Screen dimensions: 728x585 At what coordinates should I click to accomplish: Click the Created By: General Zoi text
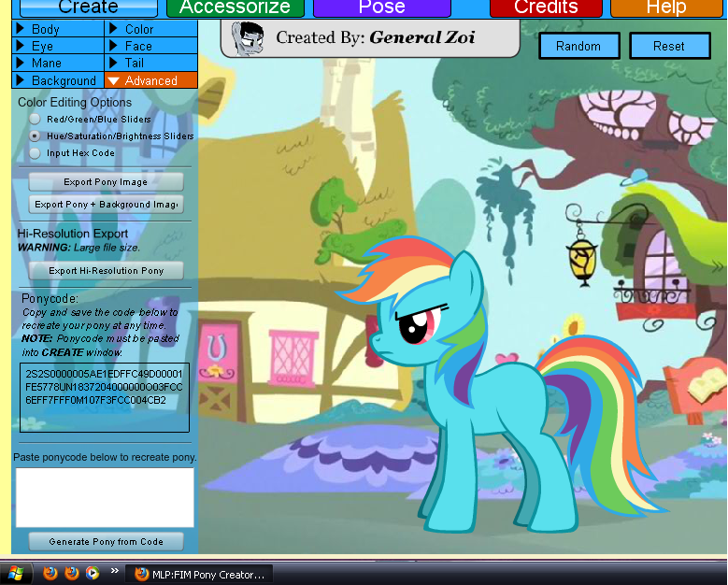[375, 37]
